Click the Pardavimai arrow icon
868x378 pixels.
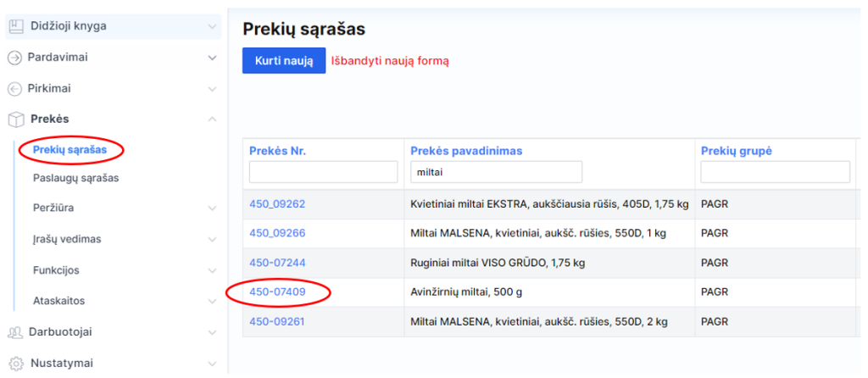[x=14, y=58]
